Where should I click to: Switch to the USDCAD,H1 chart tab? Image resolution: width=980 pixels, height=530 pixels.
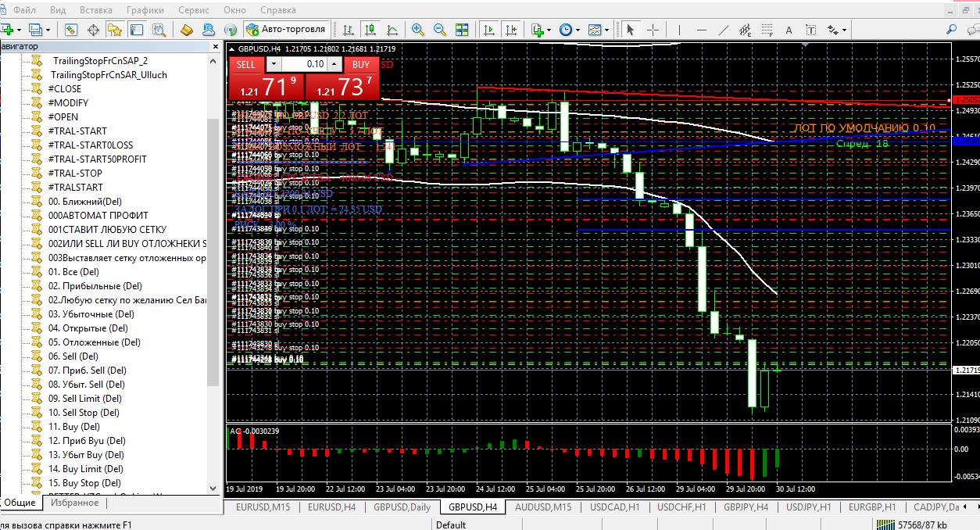click(615, 507)
